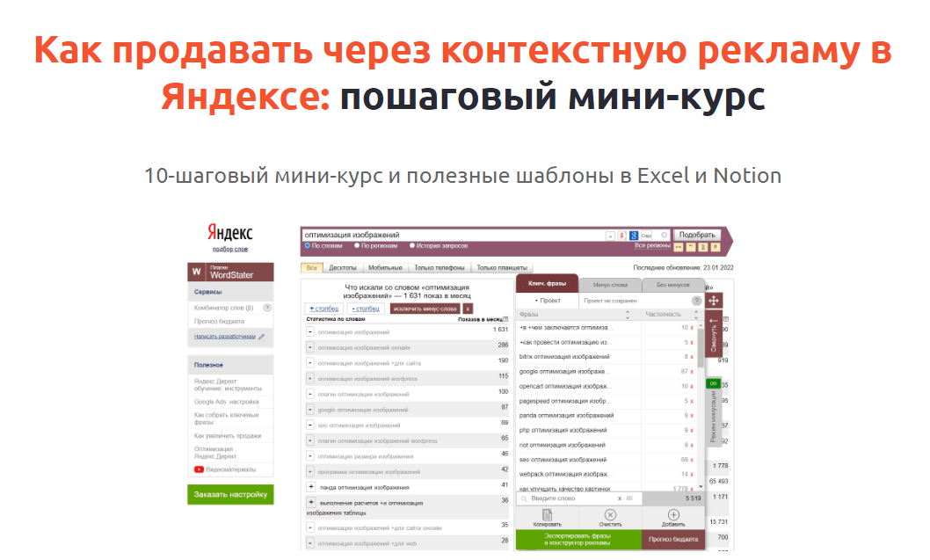
Task: Click the pencil icon beside Написать разработчикам
Action: (x=262, y=338)
